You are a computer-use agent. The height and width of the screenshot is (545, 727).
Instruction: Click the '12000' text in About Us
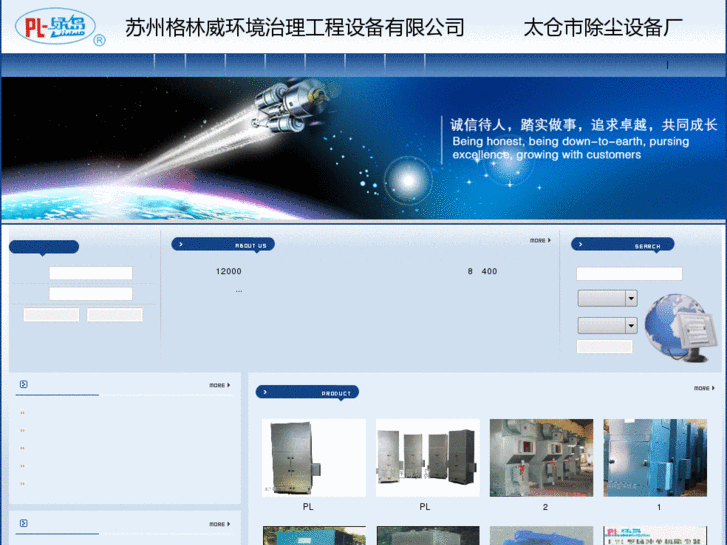tap(229, 271)
